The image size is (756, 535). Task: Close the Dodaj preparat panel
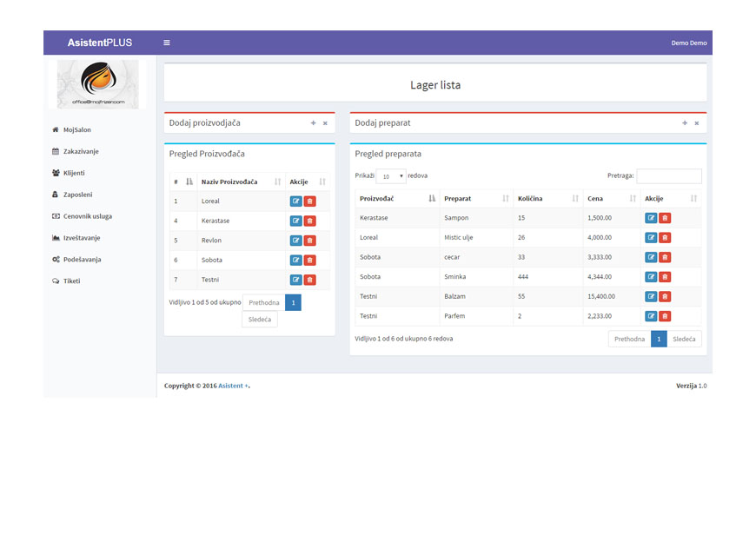(x=696, y=123)
